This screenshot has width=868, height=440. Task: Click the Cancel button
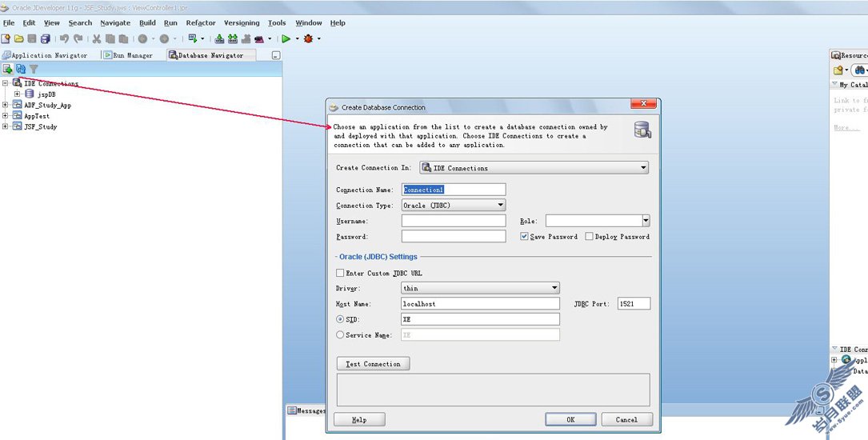pyautogui.click(x=626, y=419)
